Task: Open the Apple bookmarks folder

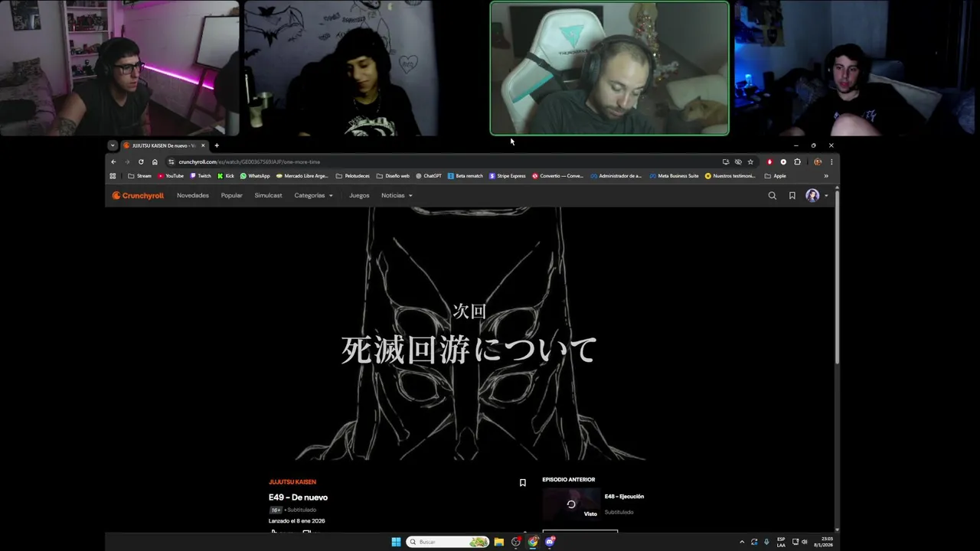Action: pyautogui.click(x=775, y=176)
